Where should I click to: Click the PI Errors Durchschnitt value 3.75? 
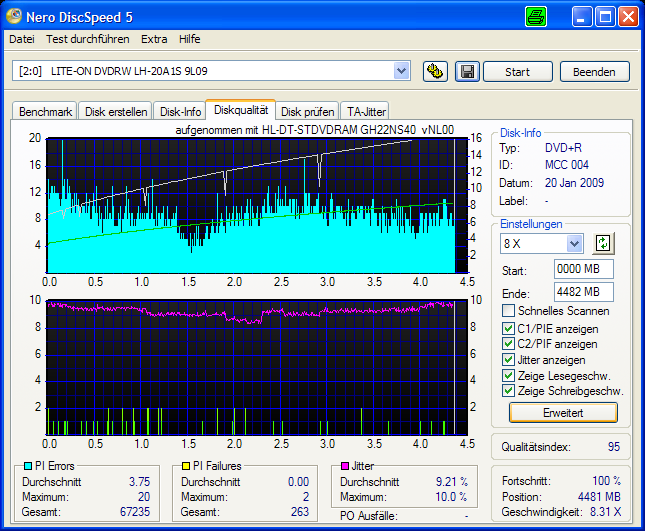139,481
